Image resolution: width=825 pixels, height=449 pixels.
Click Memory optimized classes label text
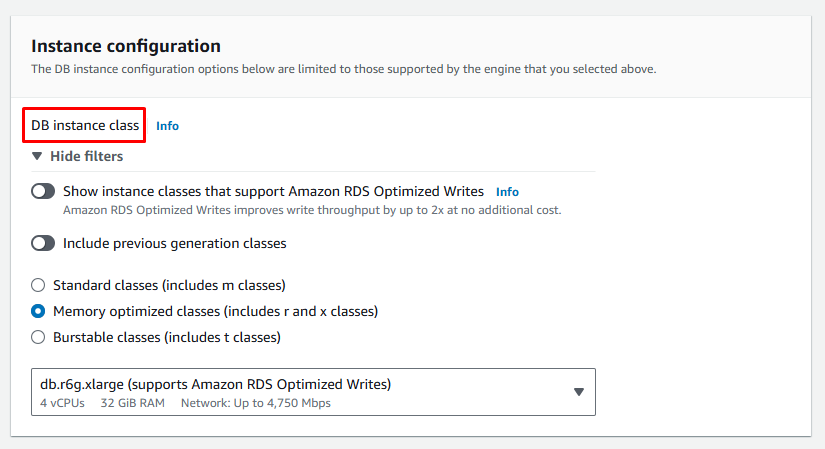(215, 311)
